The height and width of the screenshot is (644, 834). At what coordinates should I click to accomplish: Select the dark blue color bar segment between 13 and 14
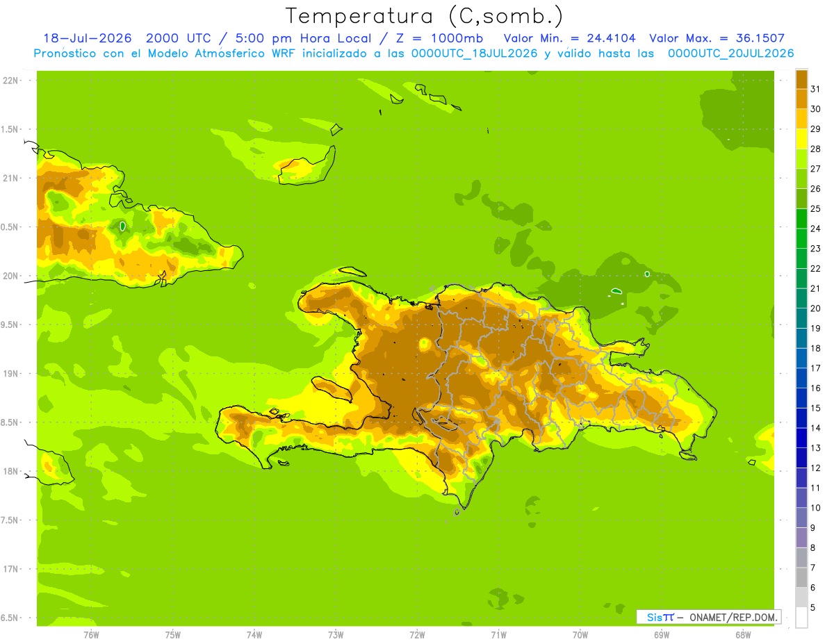point(801,438)
